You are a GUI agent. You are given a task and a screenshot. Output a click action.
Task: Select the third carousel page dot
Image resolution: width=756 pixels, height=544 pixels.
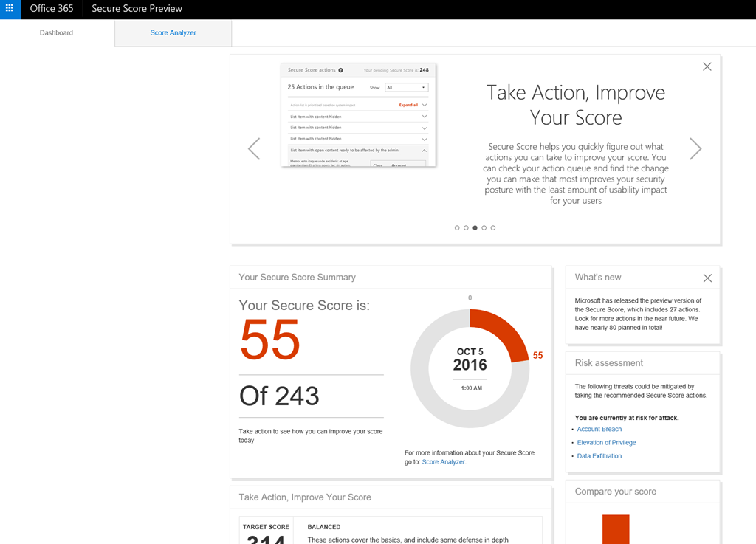click(475, 227)
